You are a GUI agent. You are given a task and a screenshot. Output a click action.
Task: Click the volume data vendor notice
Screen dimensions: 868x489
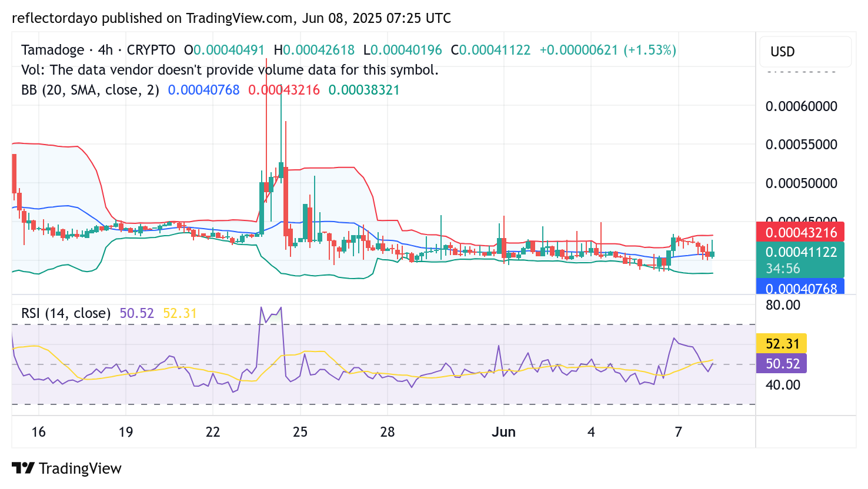point(230,70)
